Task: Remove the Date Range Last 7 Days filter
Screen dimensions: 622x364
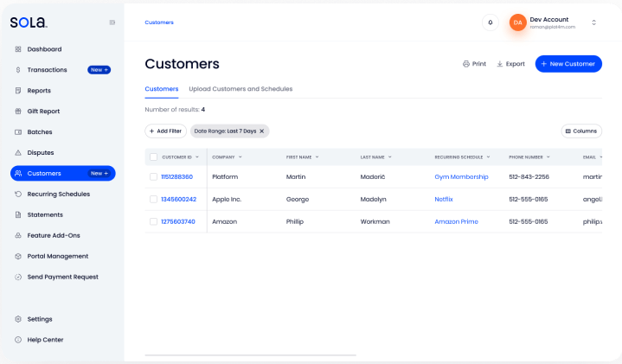Action: 262,131
